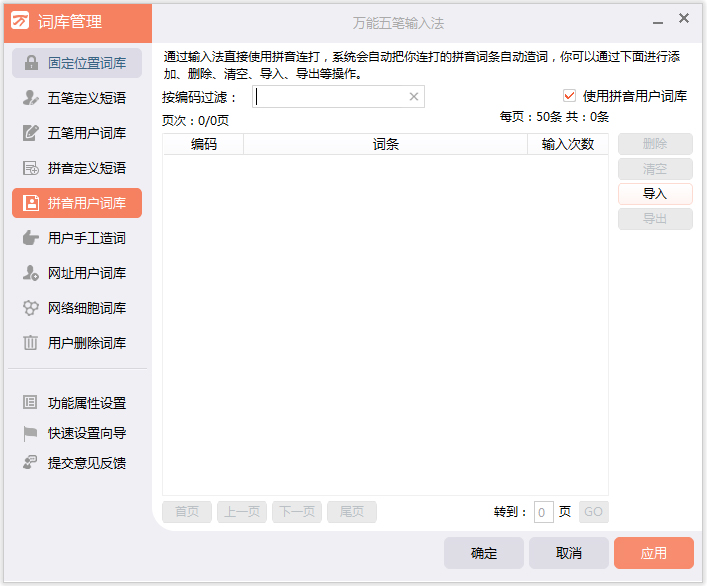This screenshot has width=707, height=586.
Task: Click the 按编码过滤 text field
Action: 330,97
